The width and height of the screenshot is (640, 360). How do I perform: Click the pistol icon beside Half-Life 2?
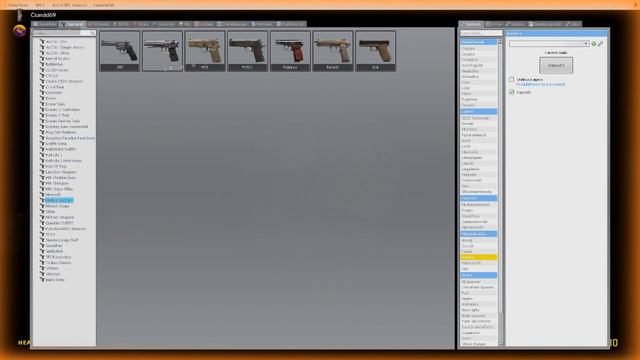point(42,155)
